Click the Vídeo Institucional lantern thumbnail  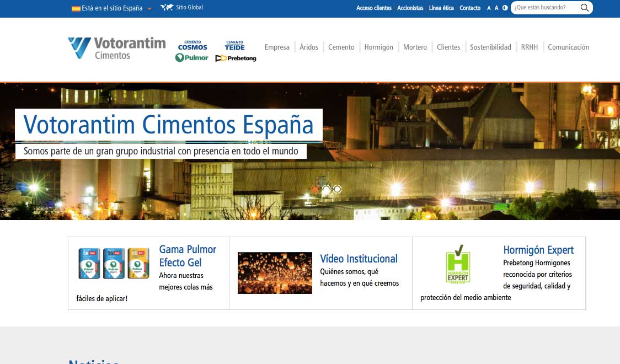(x=275, y=272)
